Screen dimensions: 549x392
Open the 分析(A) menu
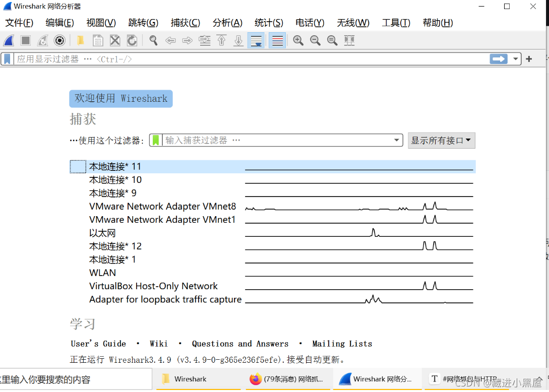227,23
